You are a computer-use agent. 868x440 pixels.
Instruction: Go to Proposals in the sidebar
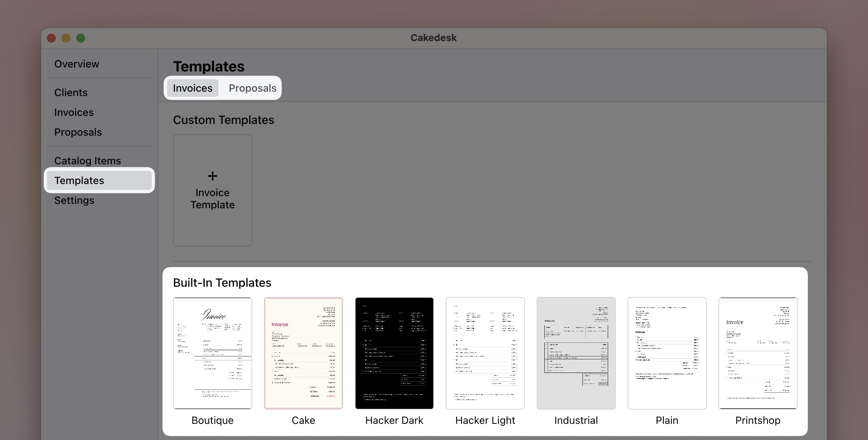point(78,132)
